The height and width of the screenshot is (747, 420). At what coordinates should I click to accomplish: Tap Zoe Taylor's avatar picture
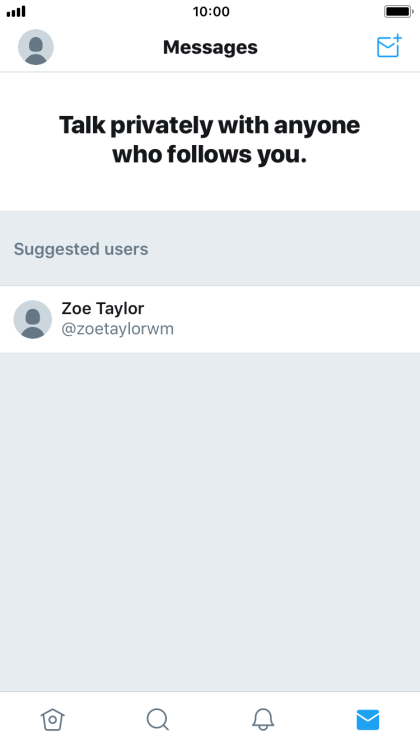(x=32, y=319)
